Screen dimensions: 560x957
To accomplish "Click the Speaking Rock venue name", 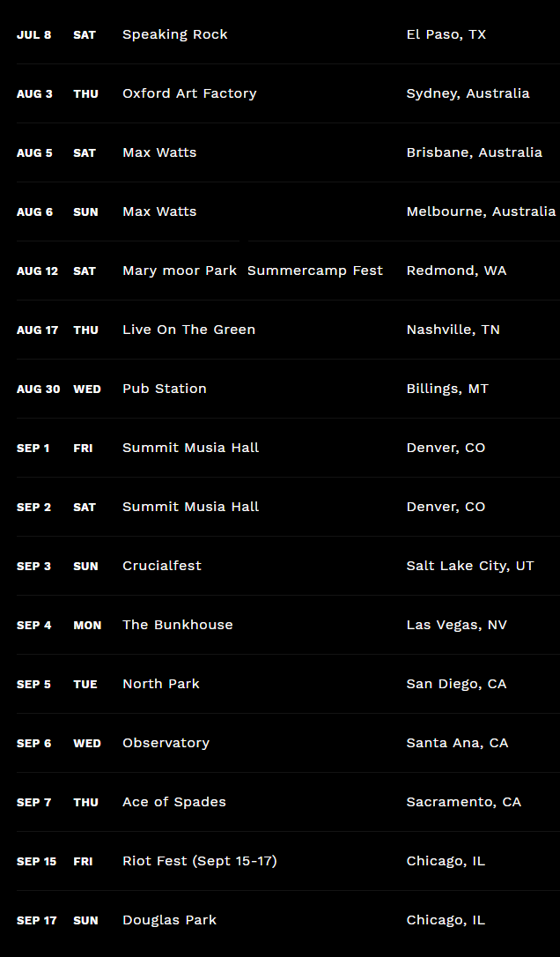I will 174,34.
